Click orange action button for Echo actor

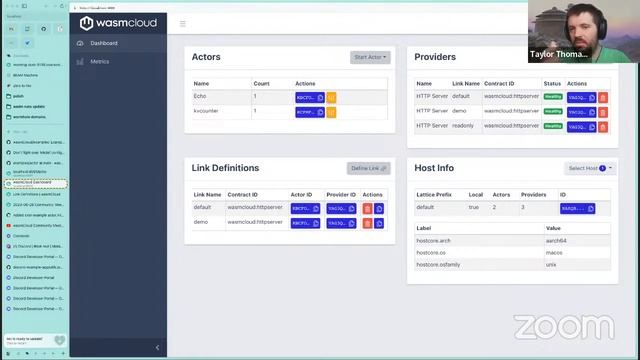(331, 98)
